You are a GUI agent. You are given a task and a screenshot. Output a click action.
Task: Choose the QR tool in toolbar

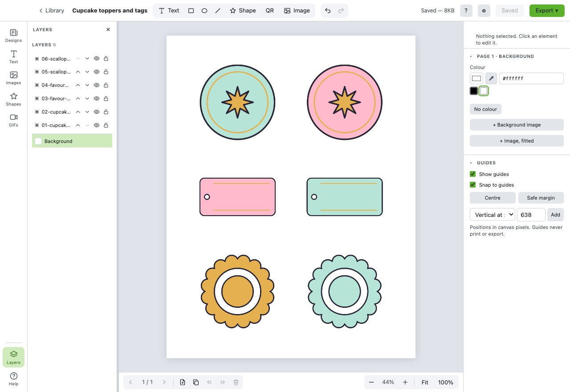click(x=270, y=11)
